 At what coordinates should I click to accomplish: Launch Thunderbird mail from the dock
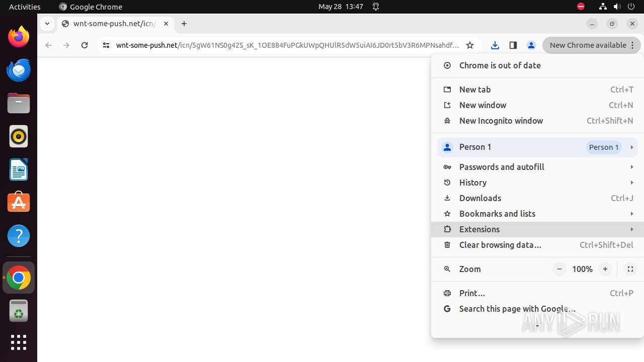[19, 70]
